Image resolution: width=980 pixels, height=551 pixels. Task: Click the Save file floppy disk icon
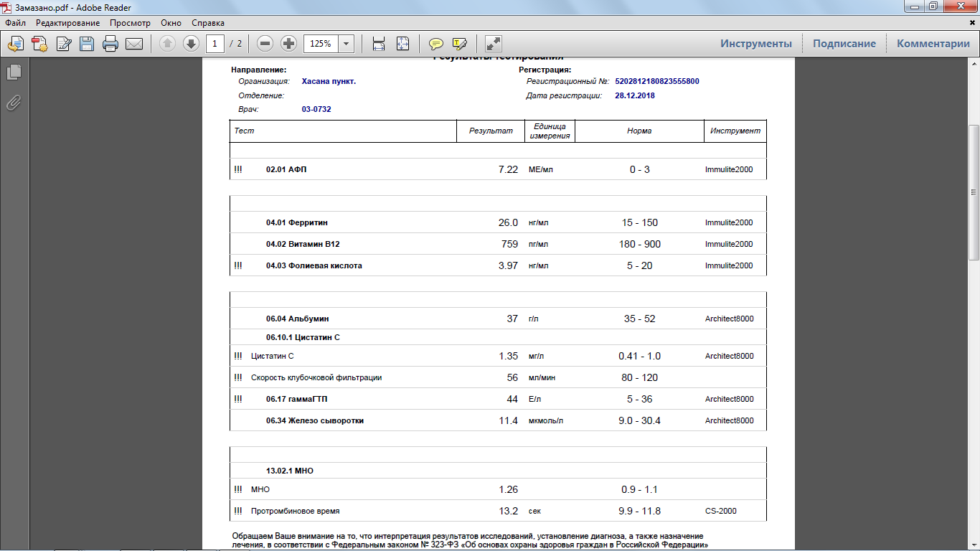pyautogui.click(x=87, y=44)
